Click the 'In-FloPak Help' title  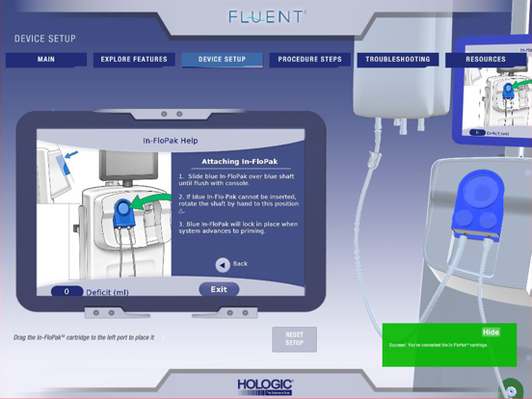pyautogui.click(x=171, y=141)
